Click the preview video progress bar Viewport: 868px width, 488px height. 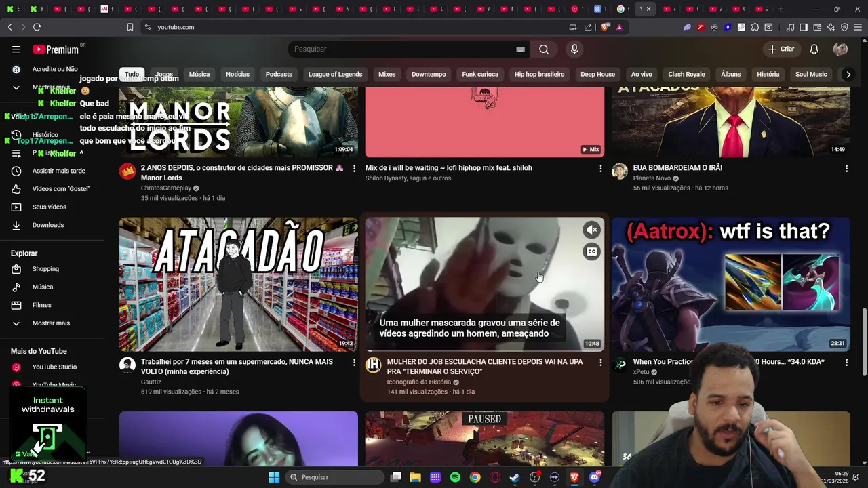click(x=485, y=351)
